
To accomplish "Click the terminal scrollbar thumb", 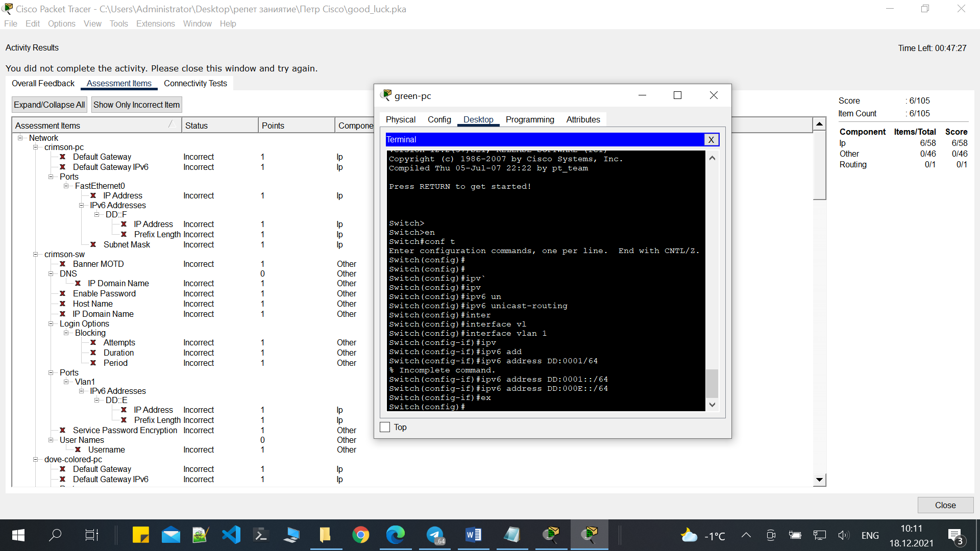I will click(712, 383).
